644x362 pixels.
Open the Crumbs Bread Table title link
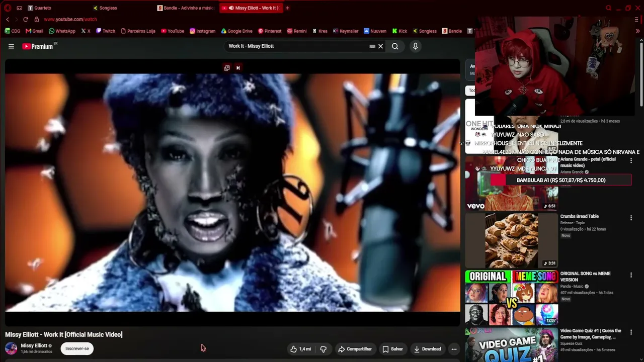(x=579, y=216)
